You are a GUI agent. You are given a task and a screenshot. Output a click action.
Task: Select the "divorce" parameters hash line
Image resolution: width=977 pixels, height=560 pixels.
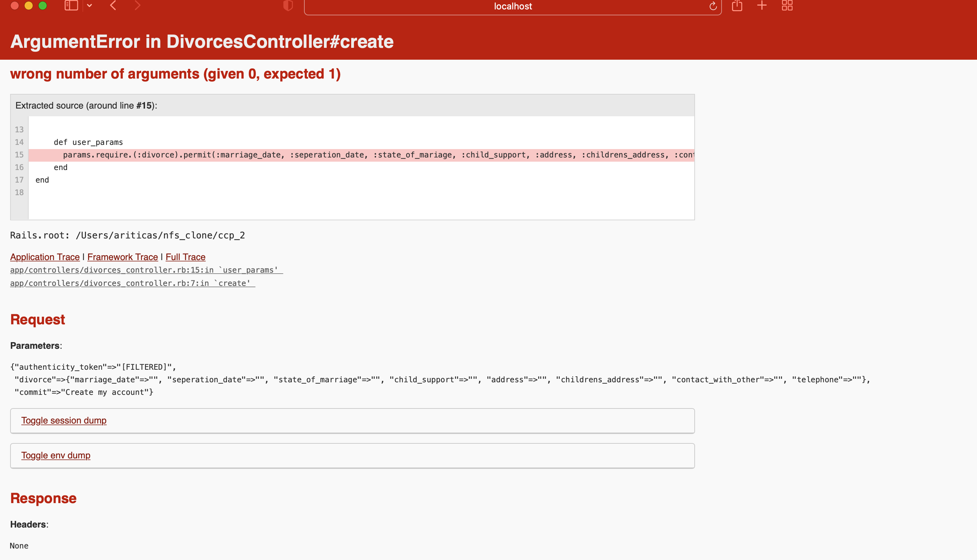[442, 380]
